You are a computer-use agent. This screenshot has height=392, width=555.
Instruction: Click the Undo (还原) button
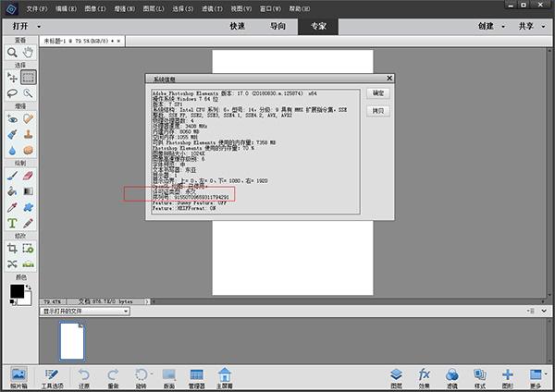(83, 378)
